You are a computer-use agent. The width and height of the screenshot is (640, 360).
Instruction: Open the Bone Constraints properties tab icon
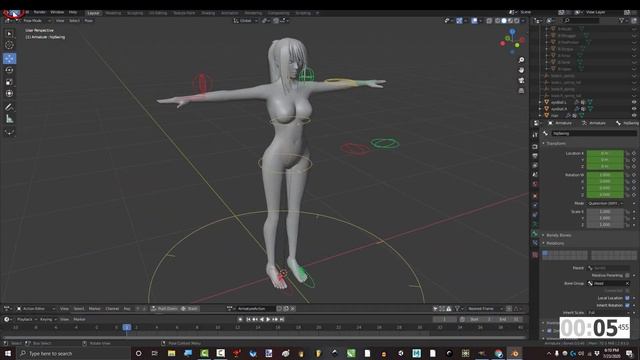coord(535,243)
